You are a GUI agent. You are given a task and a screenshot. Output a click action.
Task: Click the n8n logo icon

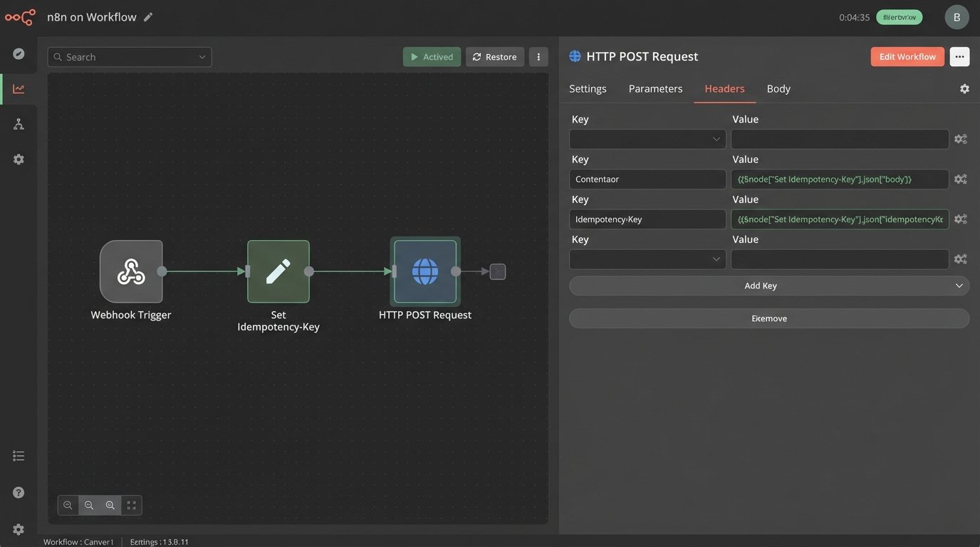20,17
